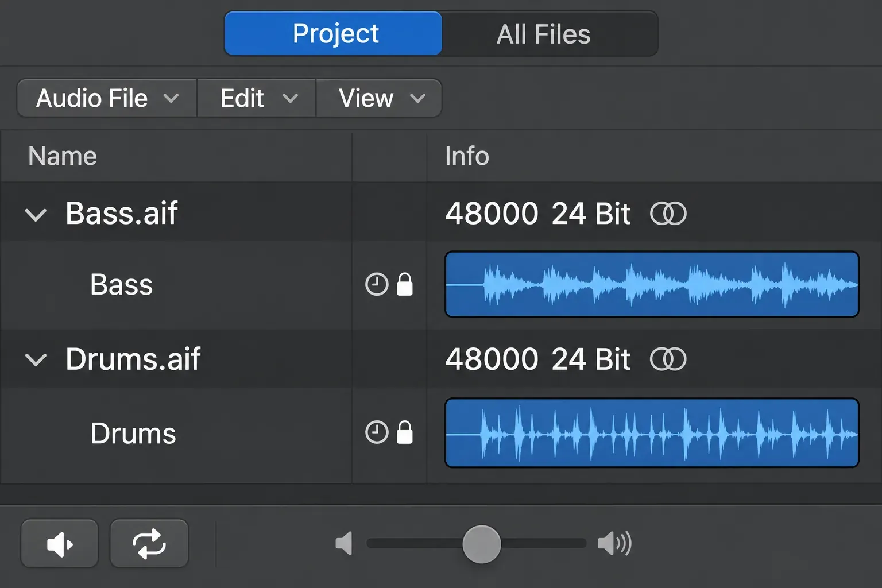Click the Bass waveform thumbnail
This screenshot has height=588, width=882.
pos(652,284)
